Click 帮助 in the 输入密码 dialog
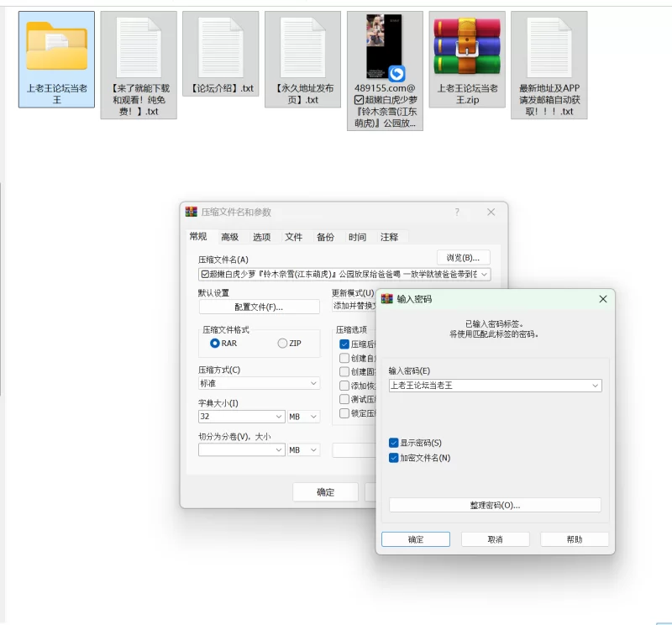 (575, 539)
